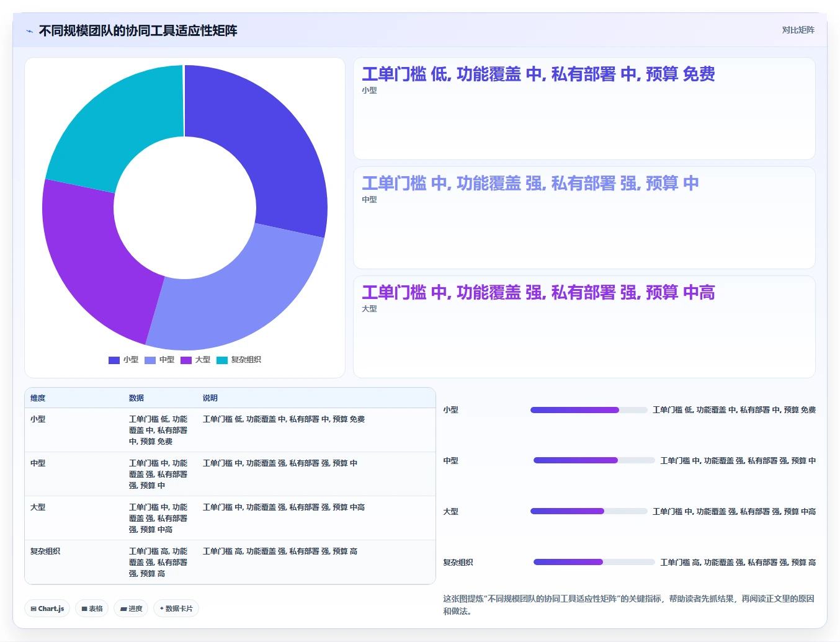
Task: Select the 小型 row label in the table
Action: 38,419
